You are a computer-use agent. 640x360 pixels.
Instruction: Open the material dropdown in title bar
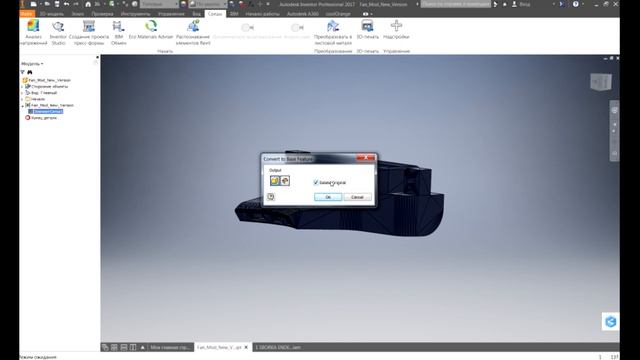(x=159, y=4)
